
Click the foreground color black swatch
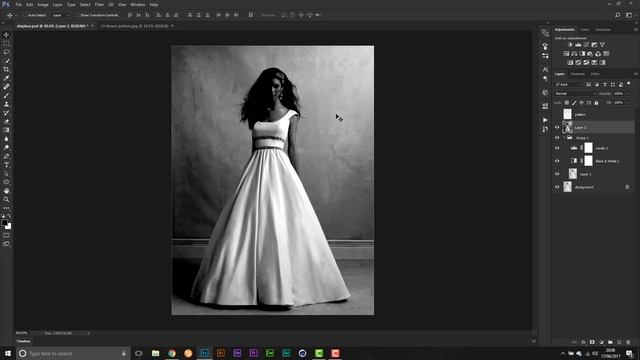coord(4,223)
